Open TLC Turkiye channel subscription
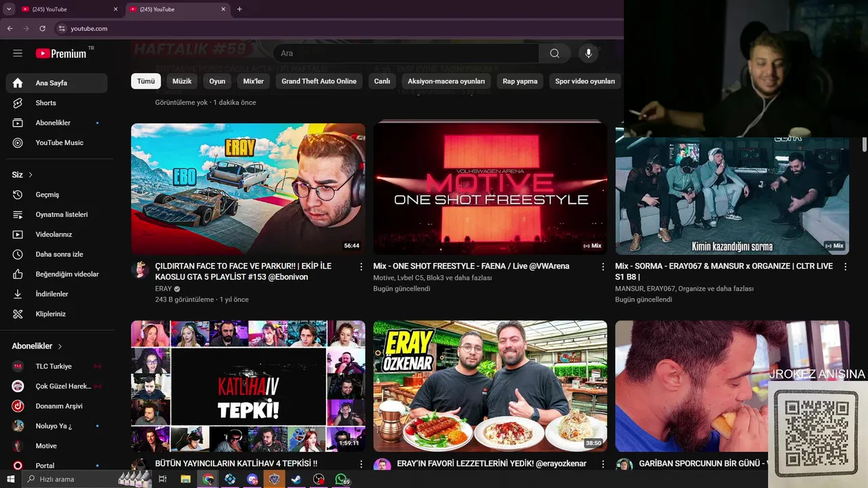The width and height of the screenshot is (868, 488). tap(57, 366)
